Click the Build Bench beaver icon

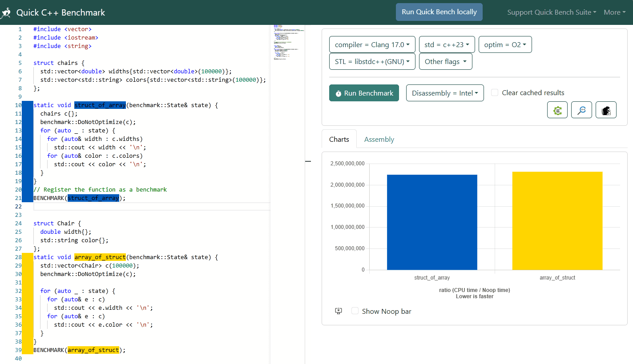click(606, 110)
